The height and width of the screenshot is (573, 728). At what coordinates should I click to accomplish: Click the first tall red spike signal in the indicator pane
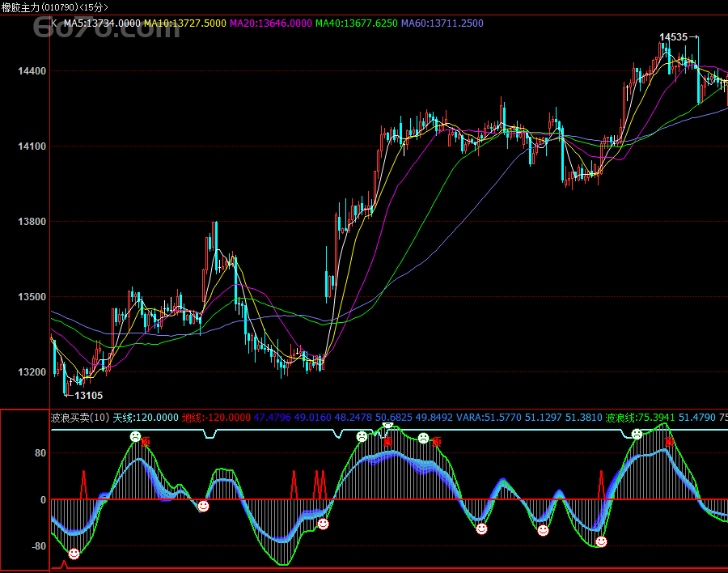click(x=83, y=485)
